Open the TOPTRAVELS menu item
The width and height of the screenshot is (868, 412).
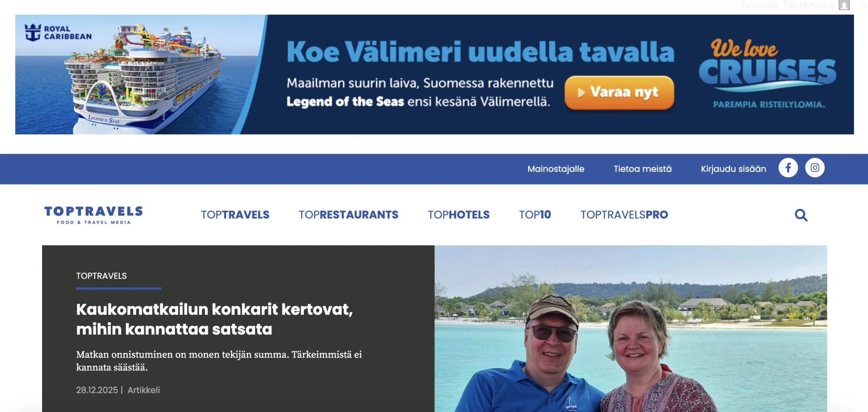pyautogui.click(x=235, y=215)
